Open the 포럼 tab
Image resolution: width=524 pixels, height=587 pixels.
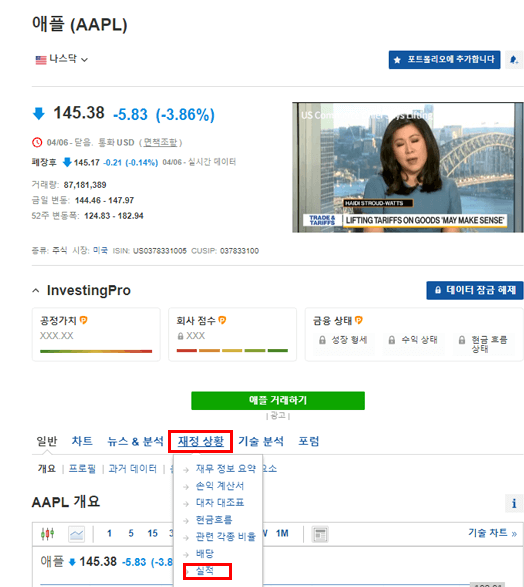tap(309, 441)
